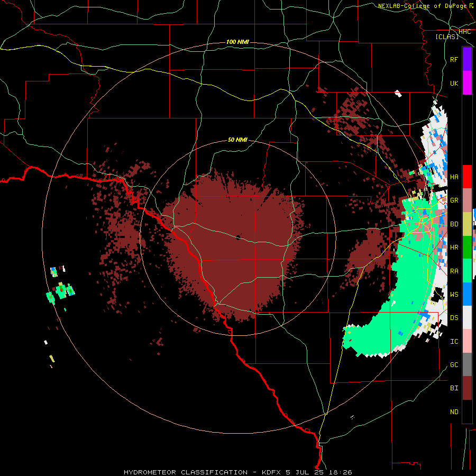Select the BI legend label
The image size is (476, 476).
click(x=454, y=388)
